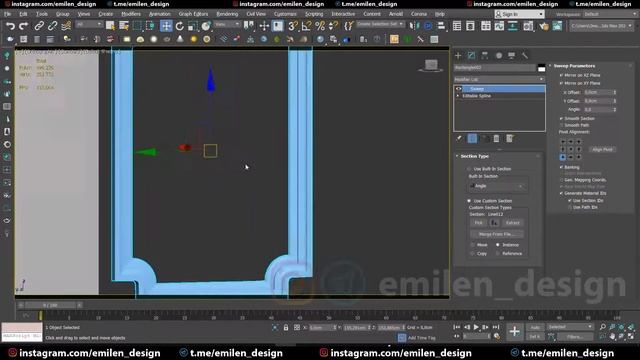Open the Rendering menu
This screenshot has height=360, width=640.
(x=227, y=14)
